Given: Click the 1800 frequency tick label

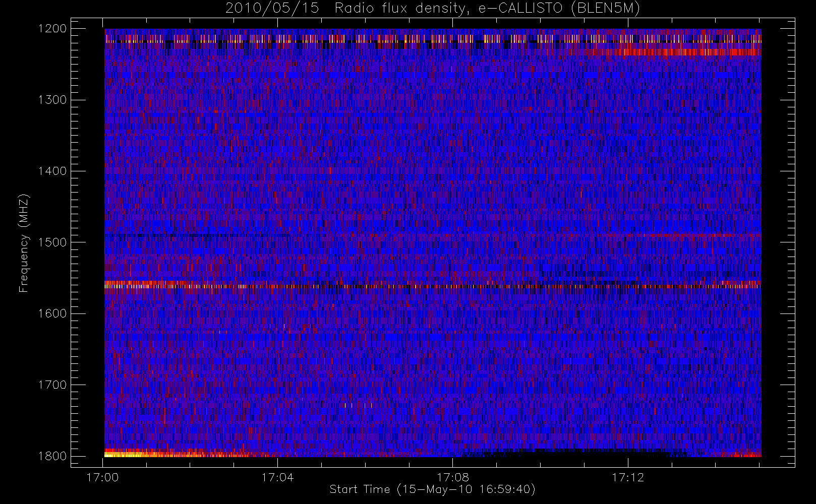Looking at the screenshot, I should 52,456.
